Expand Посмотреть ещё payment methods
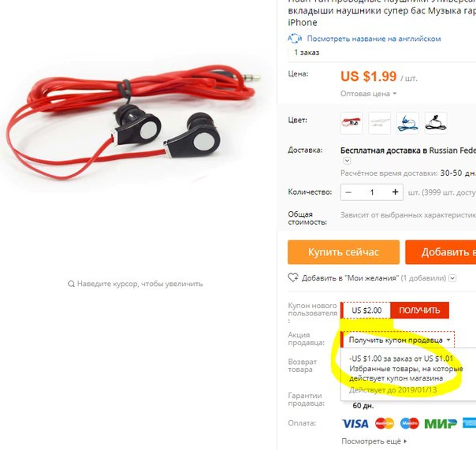The height and width of the screenshot is (450, 476). click(x=374, y=441)
